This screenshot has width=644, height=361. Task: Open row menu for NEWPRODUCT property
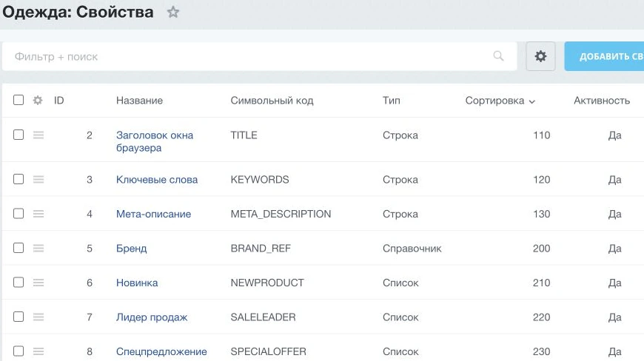(38, 283)
